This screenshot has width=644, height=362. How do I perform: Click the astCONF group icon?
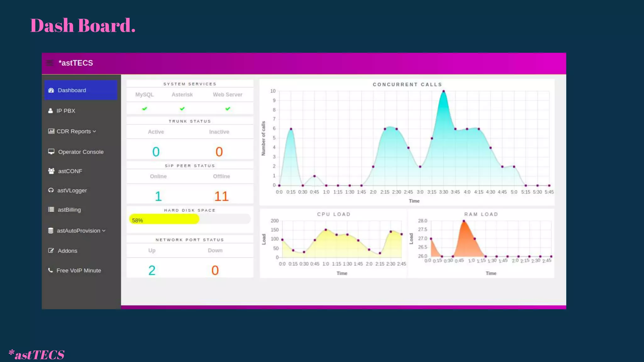click(x=51, y=171)
